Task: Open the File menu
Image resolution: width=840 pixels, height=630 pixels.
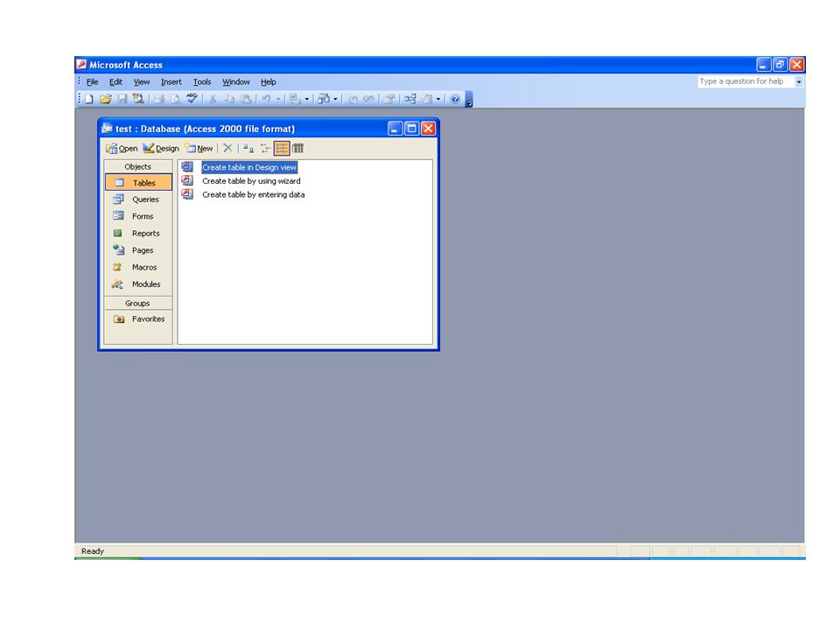Action: 92,82
